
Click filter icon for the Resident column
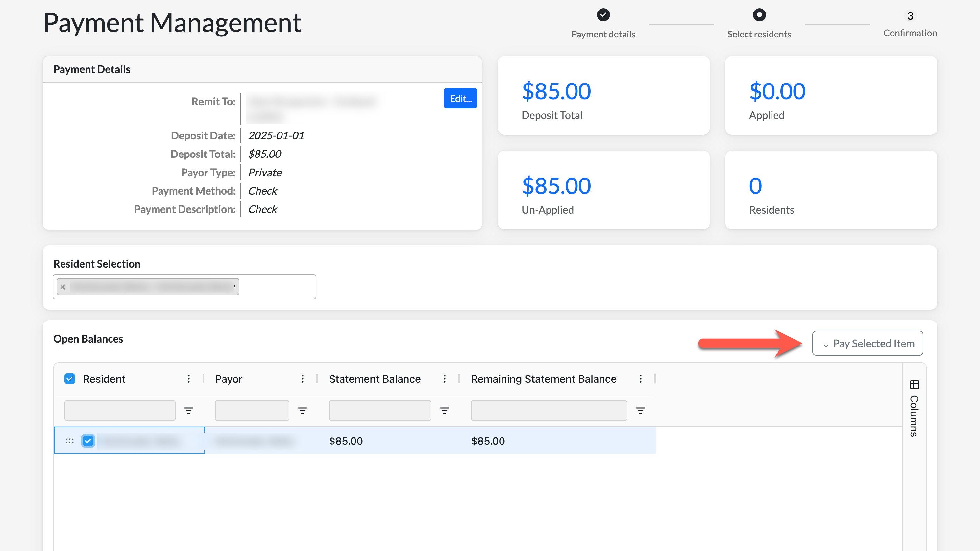click(189, 410)
